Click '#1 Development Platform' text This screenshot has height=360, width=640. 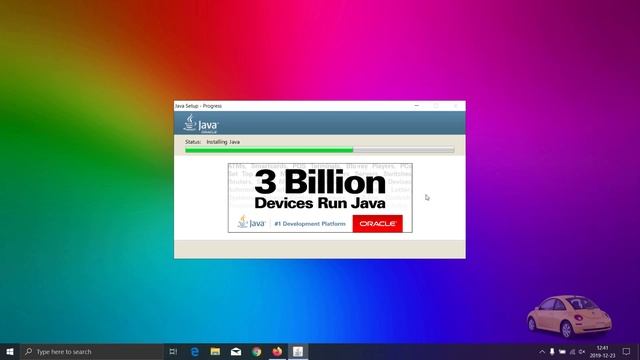click(310, 224)
